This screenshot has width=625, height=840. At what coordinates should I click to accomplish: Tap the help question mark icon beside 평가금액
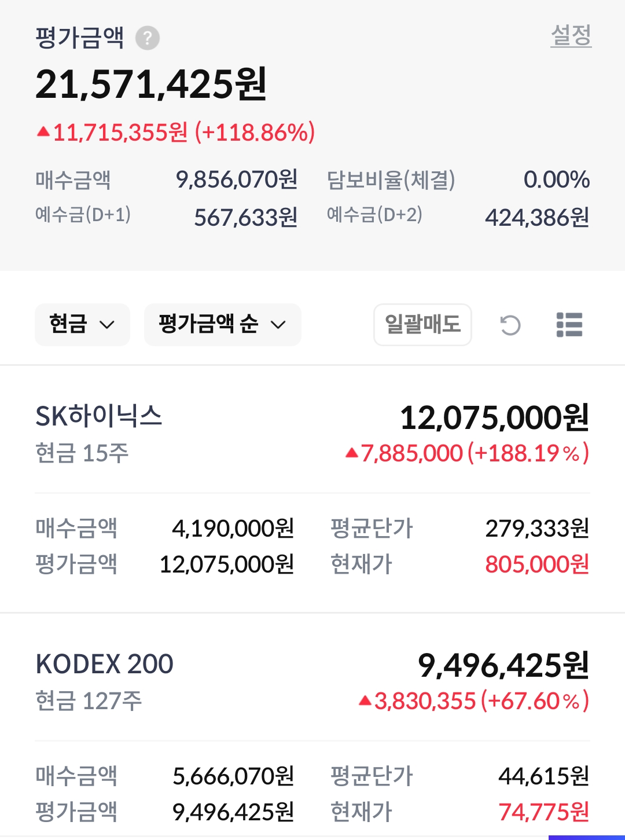[x=148, y=38]
